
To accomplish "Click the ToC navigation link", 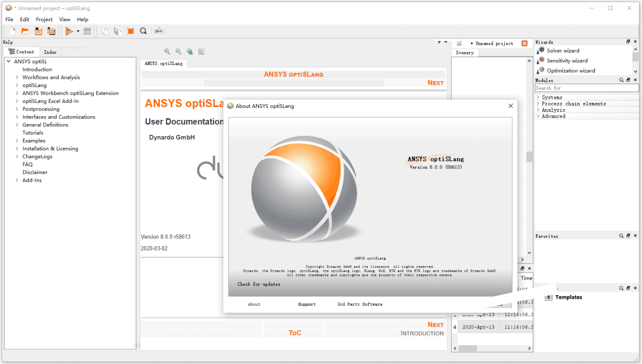I will pyautogui.click(x=295, y=333).
